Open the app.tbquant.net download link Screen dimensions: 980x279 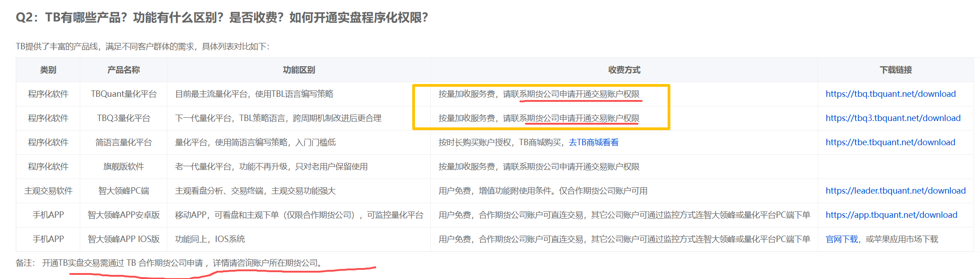(x=891, y=215)
